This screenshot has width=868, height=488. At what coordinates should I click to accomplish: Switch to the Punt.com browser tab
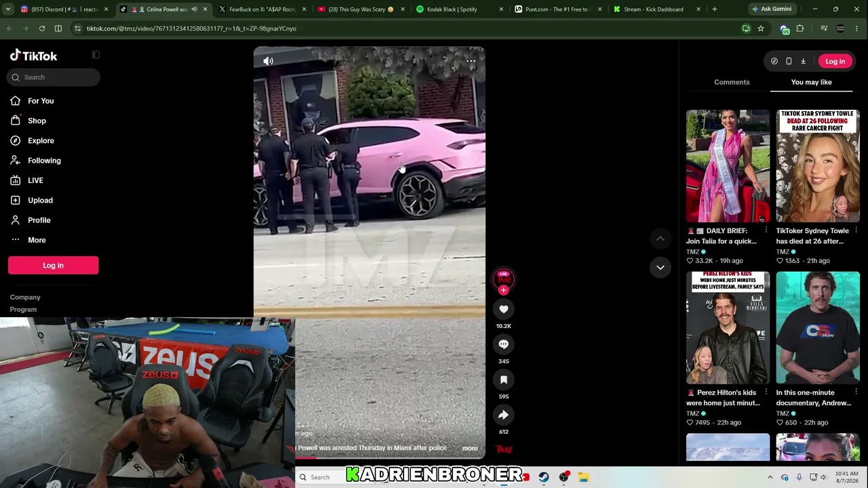tap(557, 9)
